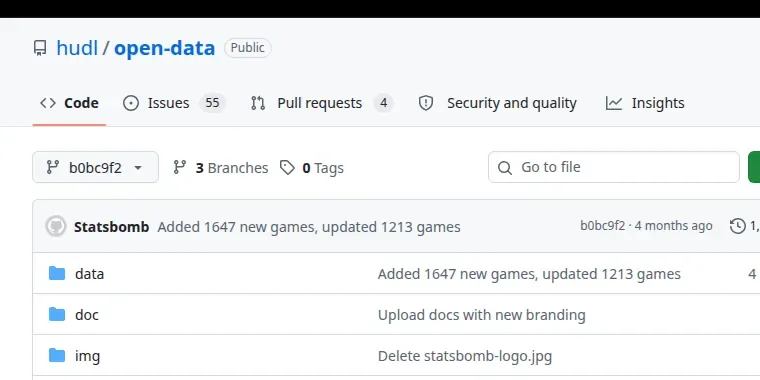Click the Insights graph icon
760x380 pixels.
(x=614, y=103)
